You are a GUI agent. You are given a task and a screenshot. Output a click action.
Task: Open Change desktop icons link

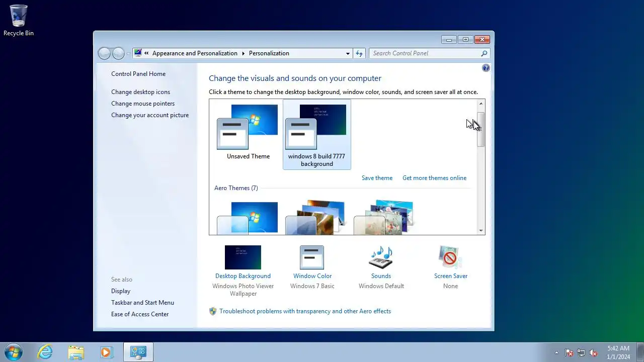pyautogui.click(x=140, y=92)
